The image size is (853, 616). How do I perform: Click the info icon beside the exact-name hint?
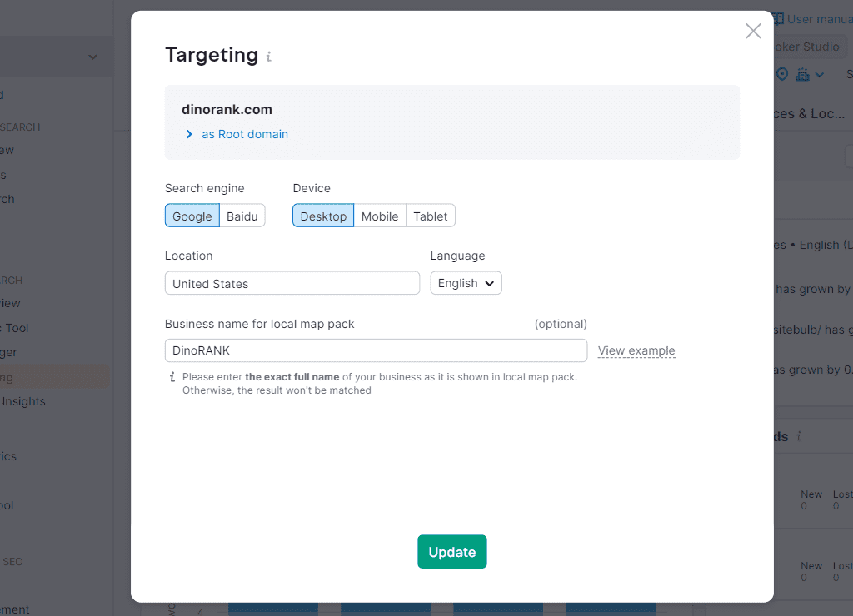click(172, 377)
